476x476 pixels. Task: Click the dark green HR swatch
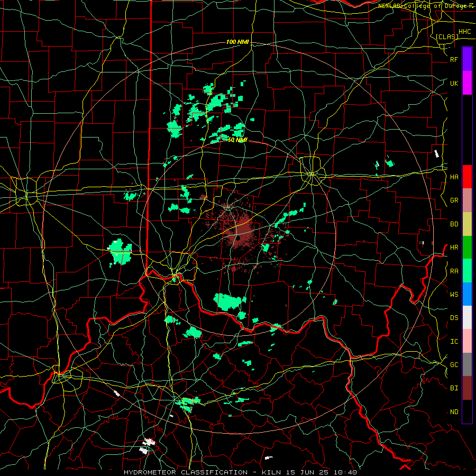click(467, 247)
